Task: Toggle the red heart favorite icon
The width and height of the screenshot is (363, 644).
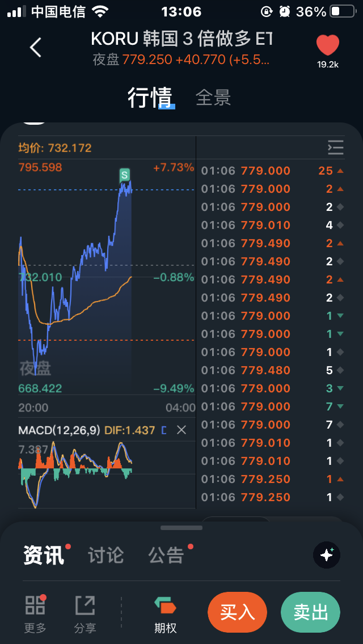Action: point(328,45)
